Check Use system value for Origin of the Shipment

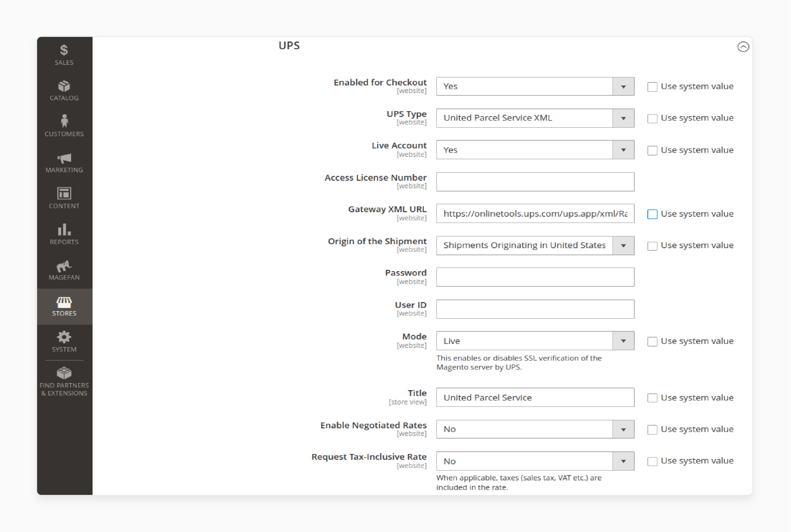coord(652,246)
